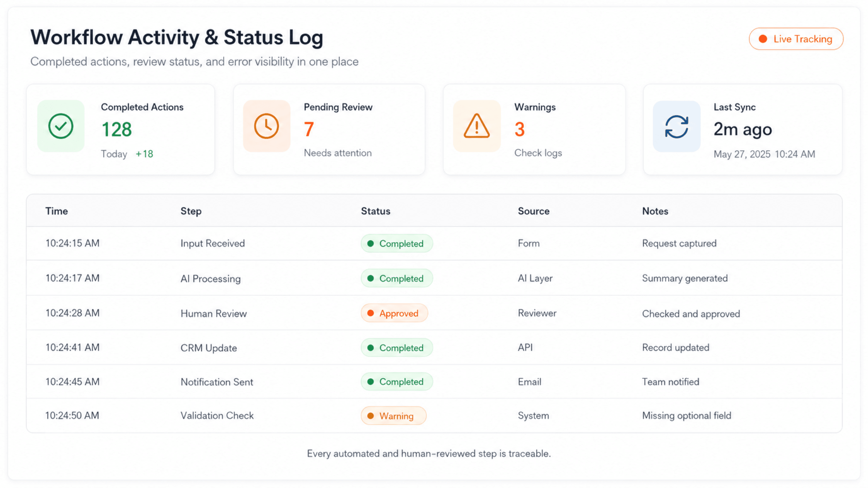Image resolution: width=868 pixels, height=488 pixels.
Task: Select the 10:24:15 AM time cell
Action: tap(72, 243)
